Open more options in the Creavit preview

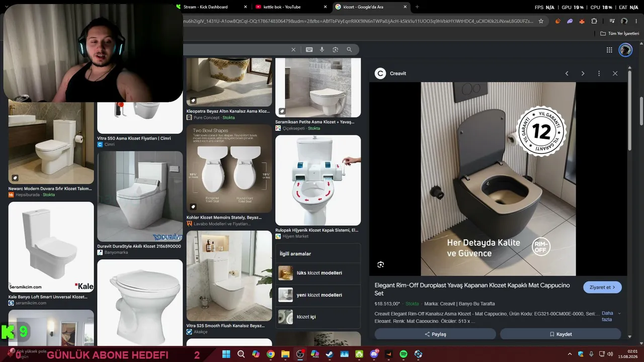point(599,73)
